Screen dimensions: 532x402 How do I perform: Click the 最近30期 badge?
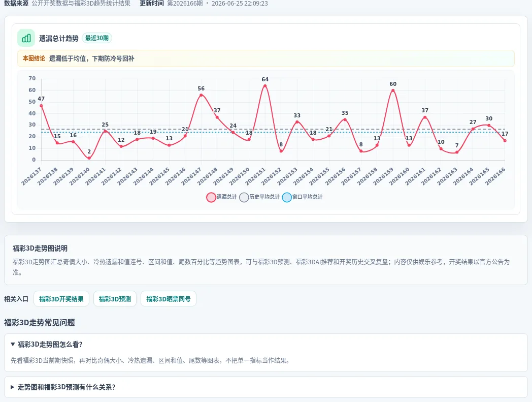[96, 38]
